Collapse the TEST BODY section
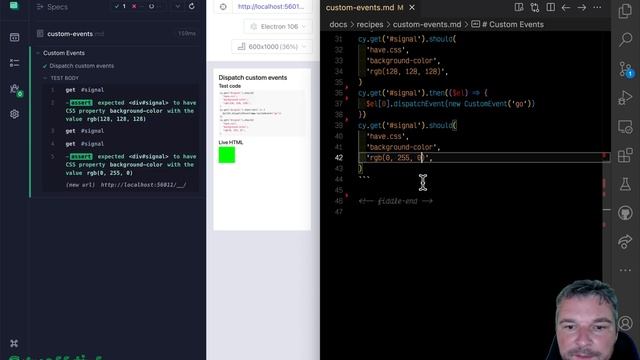Viewport: 640px width, 360px height. [x=64, y=78]
